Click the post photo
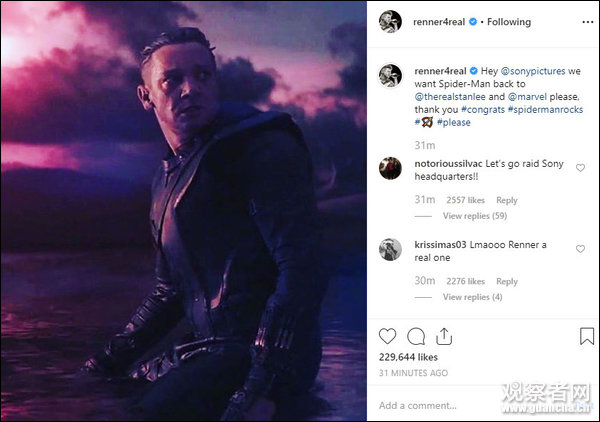Image resolution: width=600 pixels, height=422 pixels. (183, 211)
